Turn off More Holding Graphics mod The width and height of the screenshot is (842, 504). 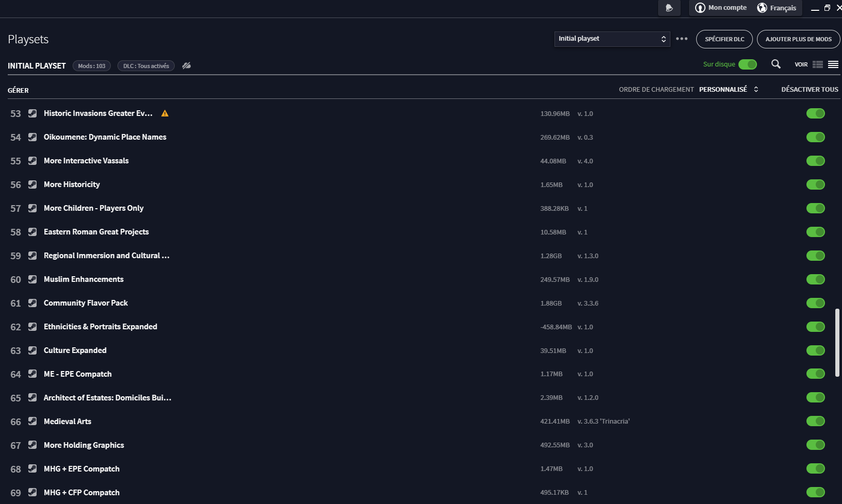(816, 445)
